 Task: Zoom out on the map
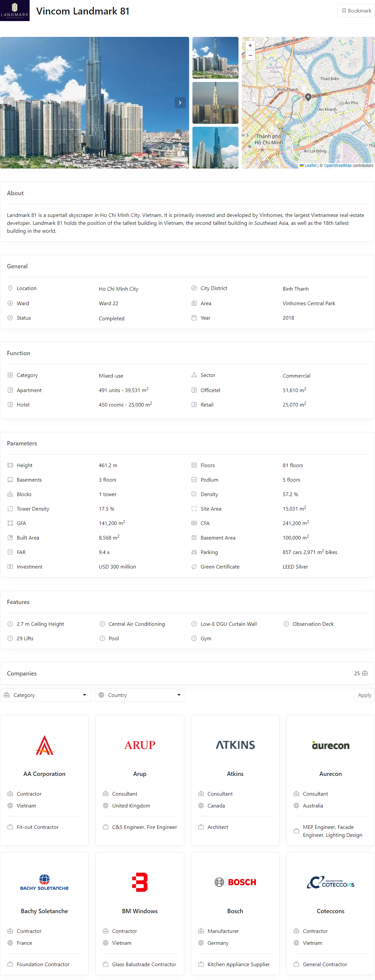click(250, 55)
